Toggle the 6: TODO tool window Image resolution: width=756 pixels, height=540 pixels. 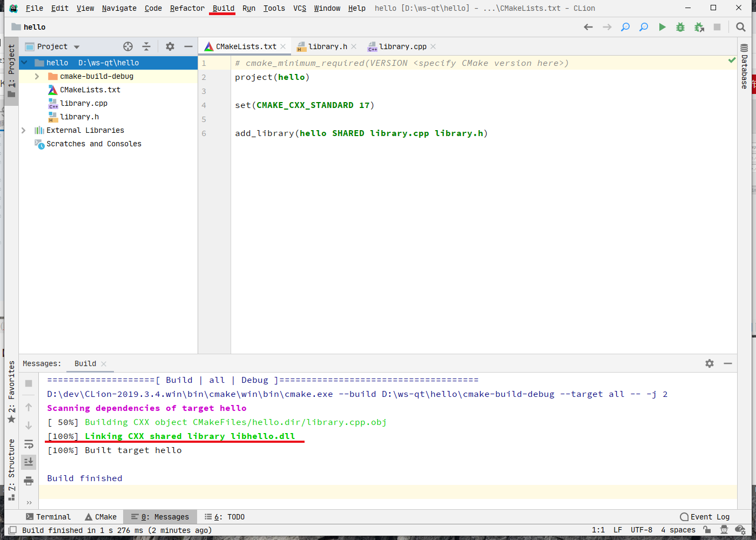tap(225, 517)
